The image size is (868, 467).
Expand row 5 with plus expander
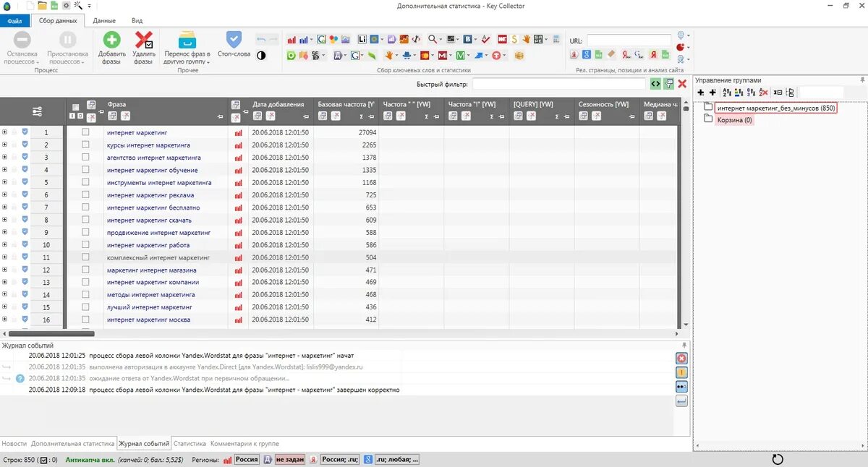tap(4, 182)
